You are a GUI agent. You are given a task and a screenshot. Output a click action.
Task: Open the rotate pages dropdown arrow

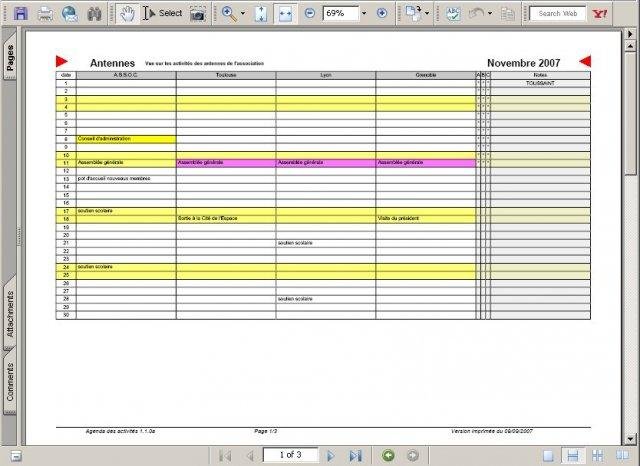[427, 13]
